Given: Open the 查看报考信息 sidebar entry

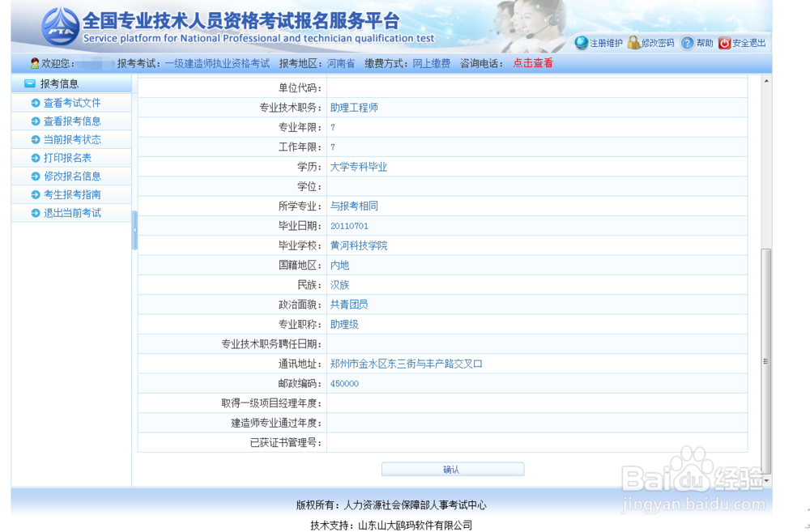Looking at the screenshot, I should click(72, 121).
